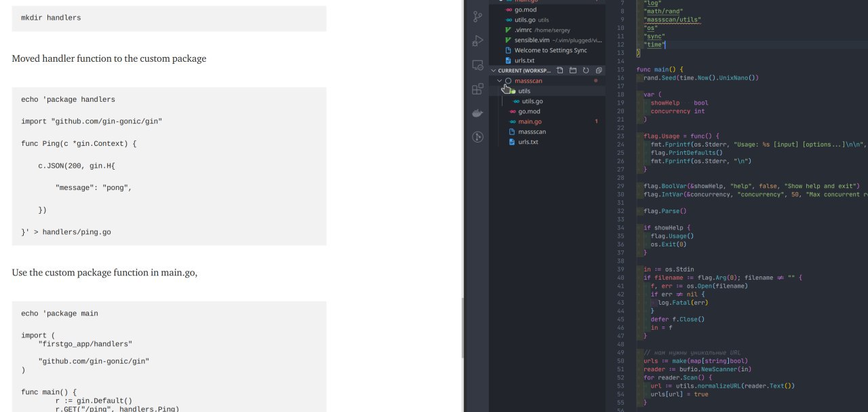Select .vimrc in the Open Editors list

click(547, 30)
